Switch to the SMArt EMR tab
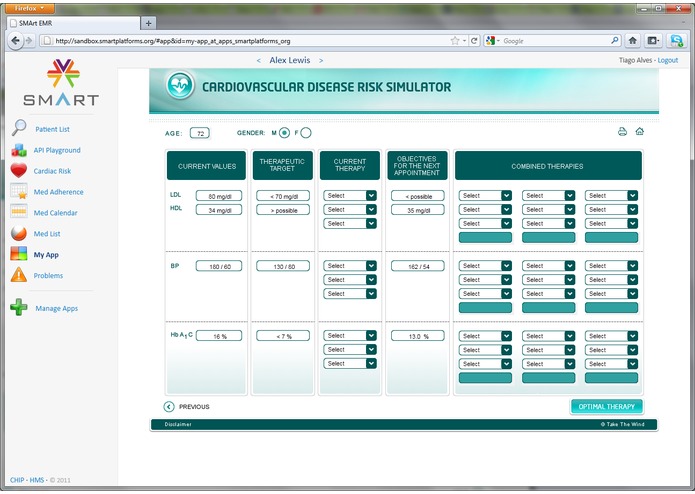695x494 pixels. [x=74, y=23]
